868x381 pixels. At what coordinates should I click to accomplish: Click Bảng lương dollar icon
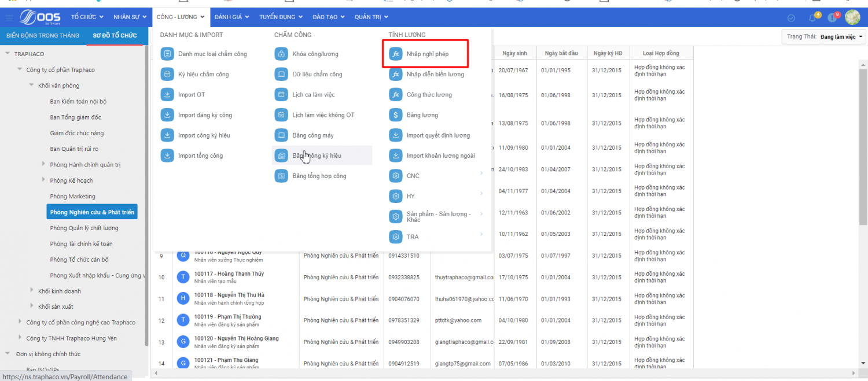396,115
